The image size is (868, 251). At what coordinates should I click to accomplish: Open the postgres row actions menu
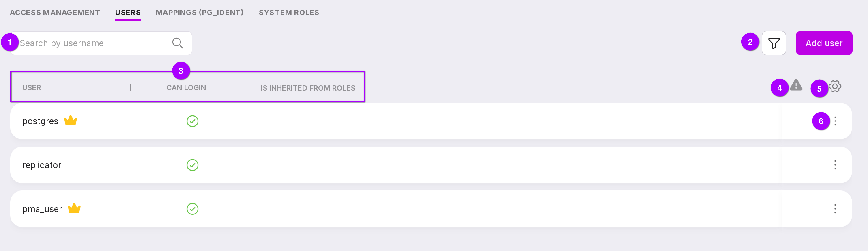(835, 121)
